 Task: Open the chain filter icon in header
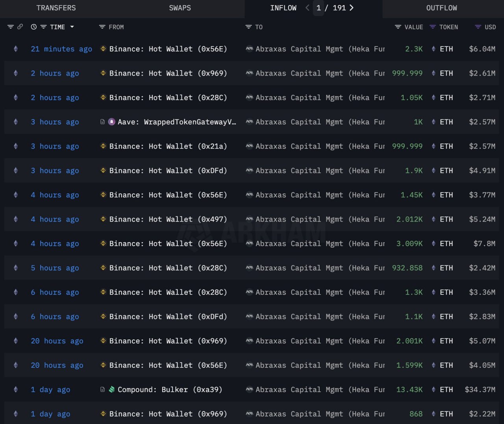point(11,27)
